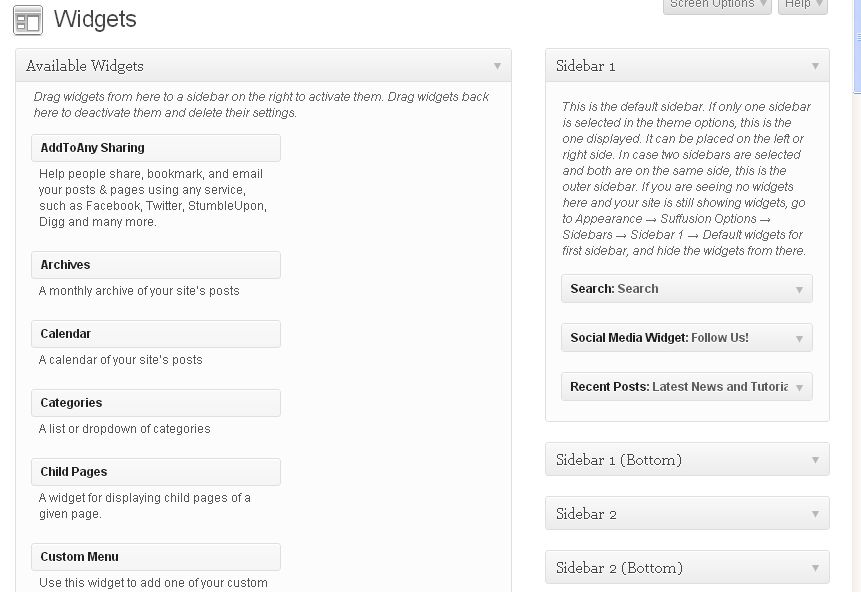This screenshot has height=592, width=861.
Task: Select the Archives widget
Action: (x=155, y=265)
